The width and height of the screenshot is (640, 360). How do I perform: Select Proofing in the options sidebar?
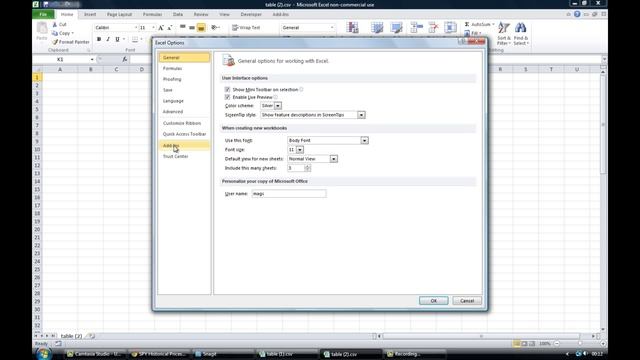[x=184, y=79]
